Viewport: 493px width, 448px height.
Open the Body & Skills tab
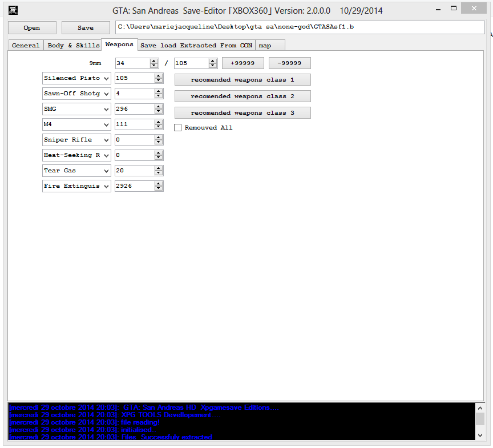[73, 45]
